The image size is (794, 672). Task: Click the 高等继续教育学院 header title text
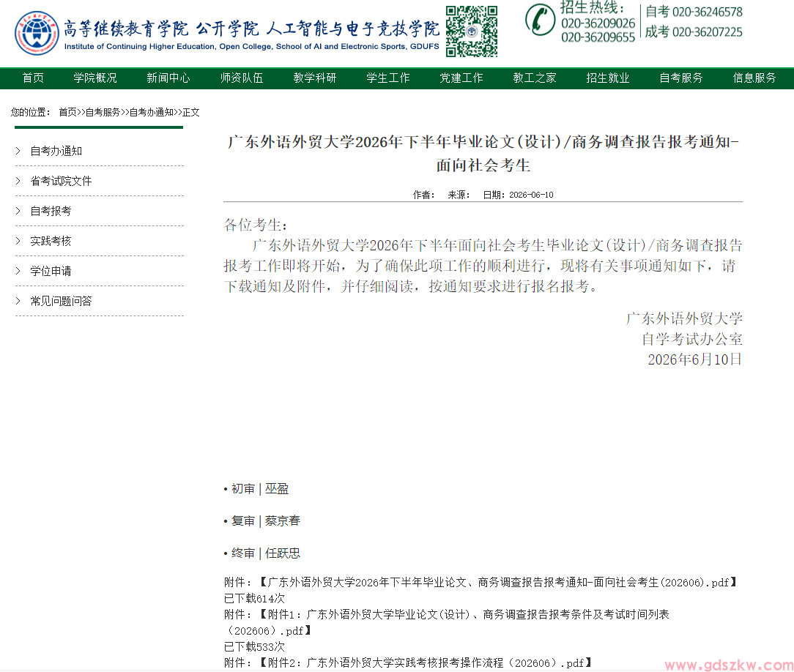pyautogui.click(x=125, y=29)
